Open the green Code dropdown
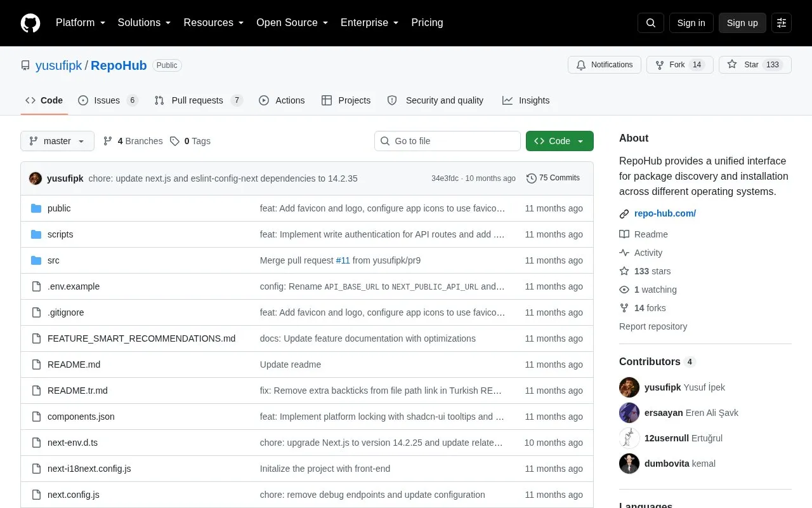This screenshot has width=812, height=508. click(560, 141)
